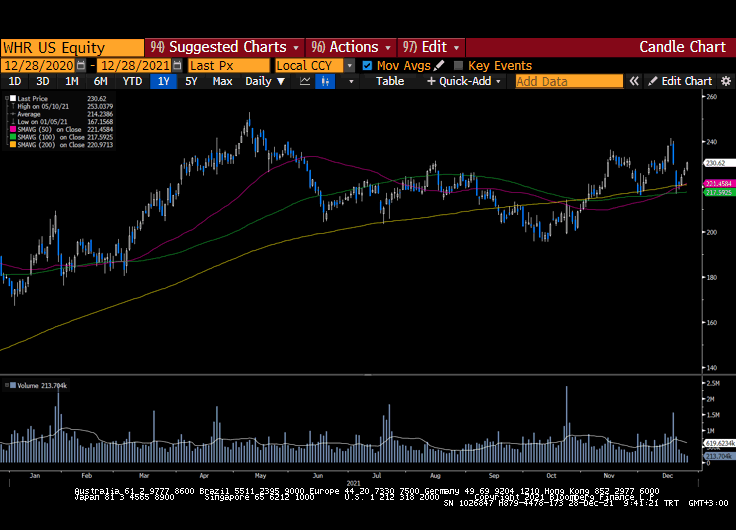This screenshot has height=530, width=736.
Task: Click the 12/28/2021 end date field
Action: 135,65
